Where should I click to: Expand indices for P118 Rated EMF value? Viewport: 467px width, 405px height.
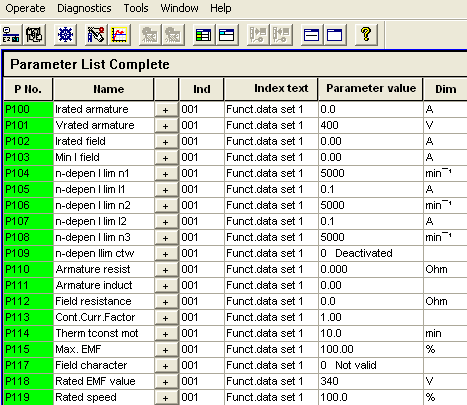(166, 382)
